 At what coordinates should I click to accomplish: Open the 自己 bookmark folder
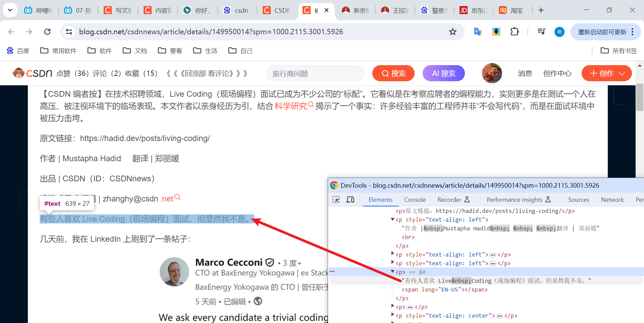pos(240,51)
